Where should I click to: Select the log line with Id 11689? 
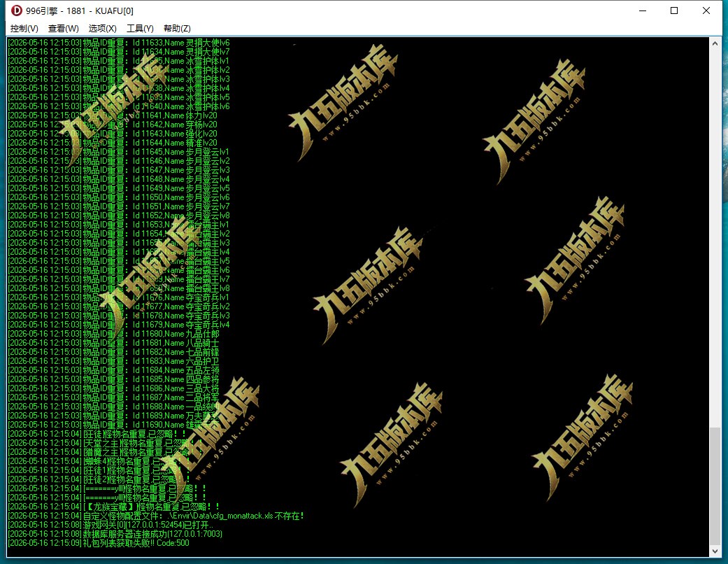(114, 416)
